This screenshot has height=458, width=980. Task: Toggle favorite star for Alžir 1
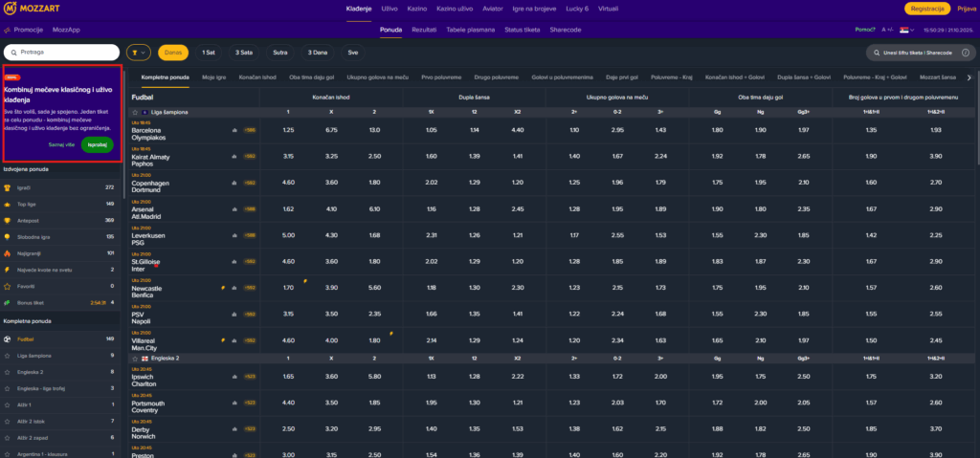tap(8, 404)
